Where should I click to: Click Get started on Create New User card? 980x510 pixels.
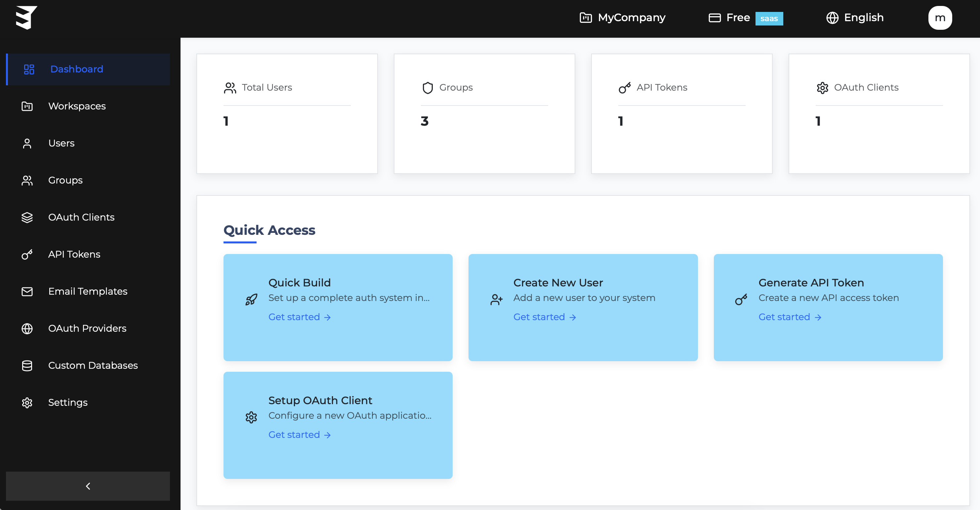pyautogui.click(x=545, y=317)
